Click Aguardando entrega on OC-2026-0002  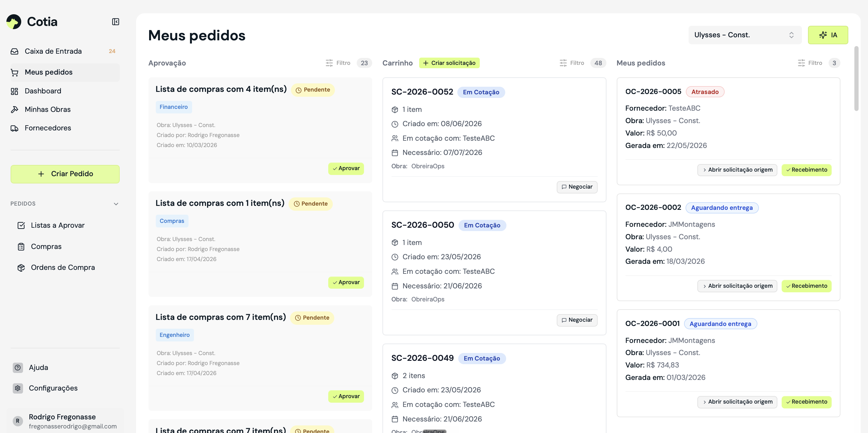pos(722,208)
